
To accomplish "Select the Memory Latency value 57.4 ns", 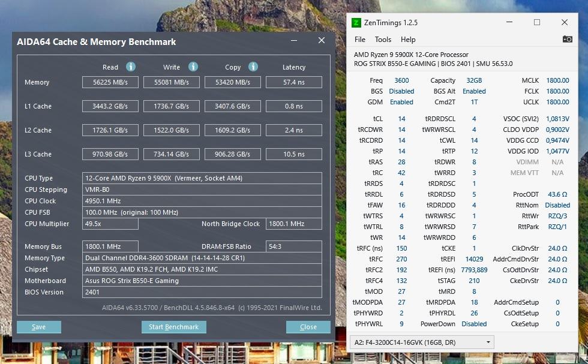I will pyautogui.click(x=294, y=82).
